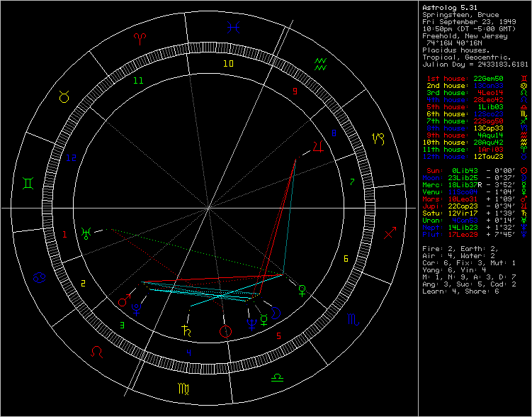Click the blue Scorpio glyph on the outer ring
Viewport: 532px width, 417px height.
pos(353,320)
